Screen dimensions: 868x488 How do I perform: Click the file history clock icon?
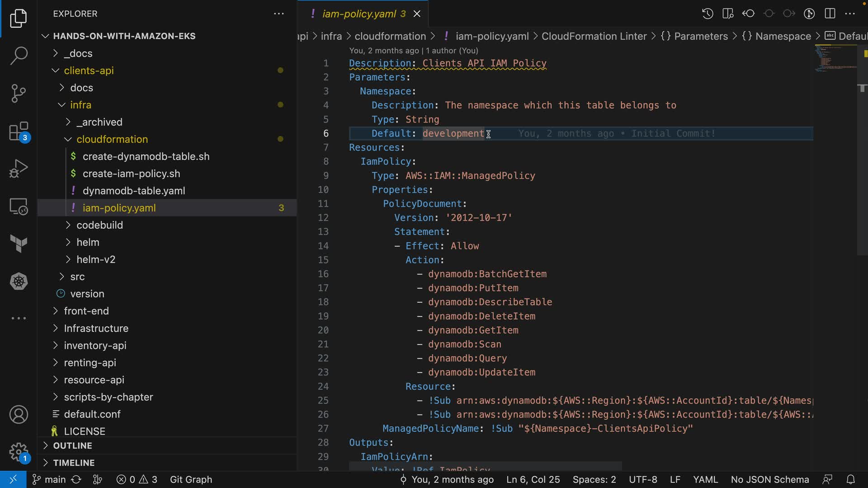click(x=708, y=14)
